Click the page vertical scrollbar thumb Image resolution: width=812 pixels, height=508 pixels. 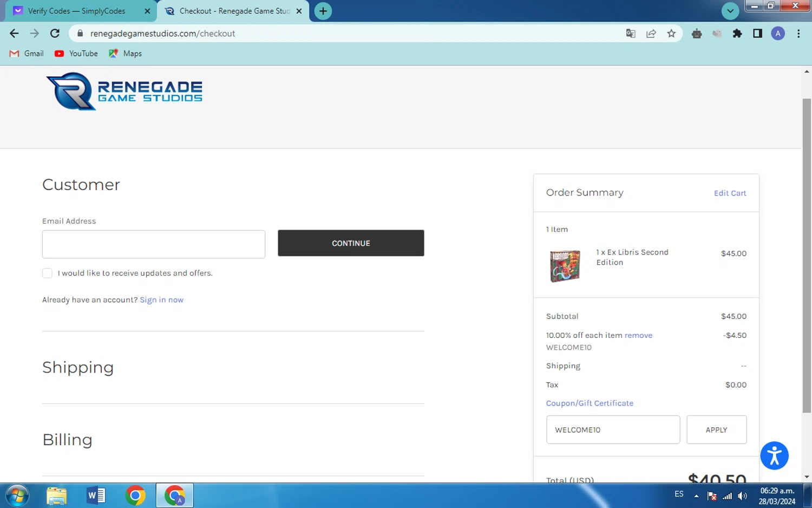click(807, 256)
